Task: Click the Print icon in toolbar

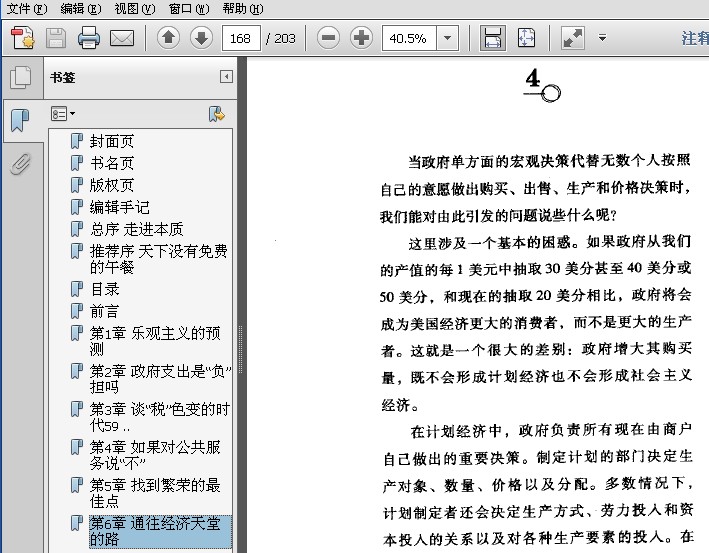Action: point(89,39)
